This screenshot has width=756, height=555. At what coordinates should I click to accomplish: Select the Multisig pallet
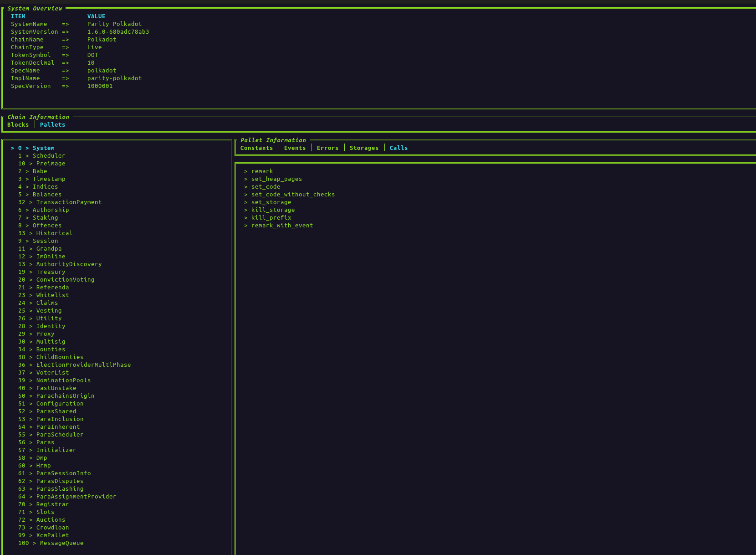pyautogui.click(x=41, y=342)
